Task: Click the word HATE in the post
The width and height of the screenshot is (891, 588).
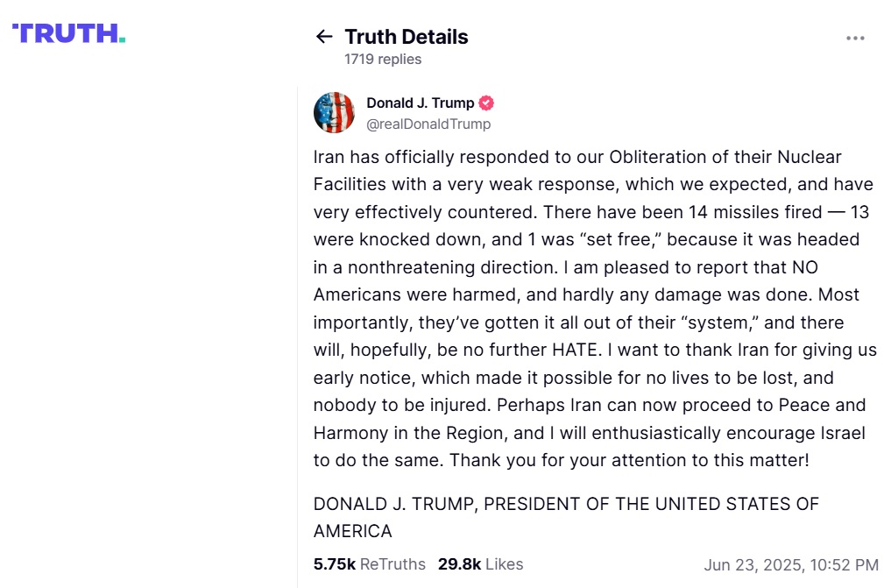Action: pyautogui.click(x=572, y=350)
